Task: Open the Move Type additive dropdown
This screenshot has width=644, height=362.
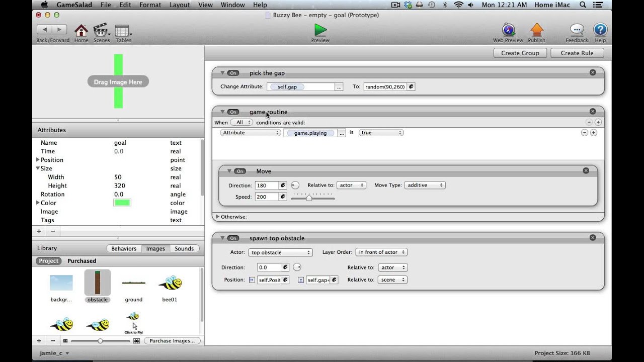Action: 425,185
